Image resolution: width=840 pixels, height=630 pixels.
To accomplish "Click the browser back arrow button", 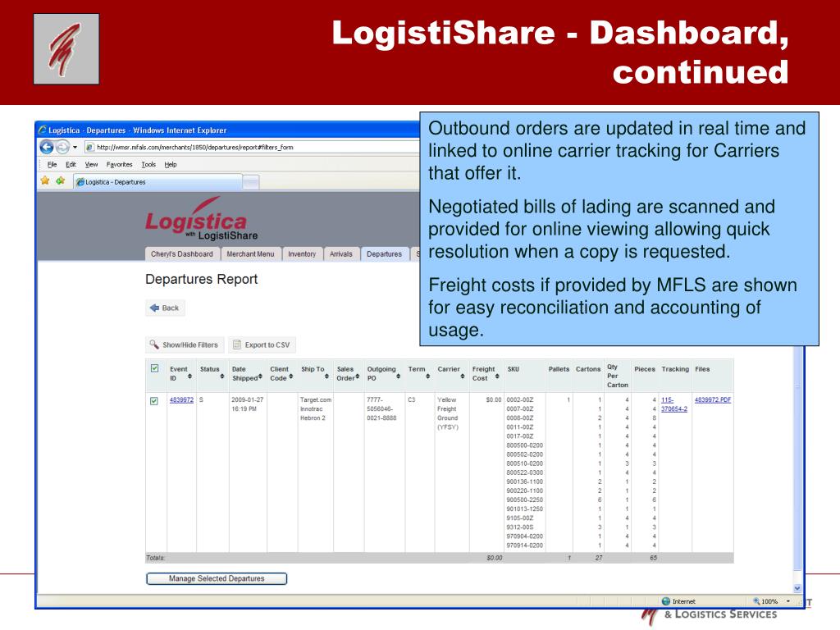I will tap(47, 147).
